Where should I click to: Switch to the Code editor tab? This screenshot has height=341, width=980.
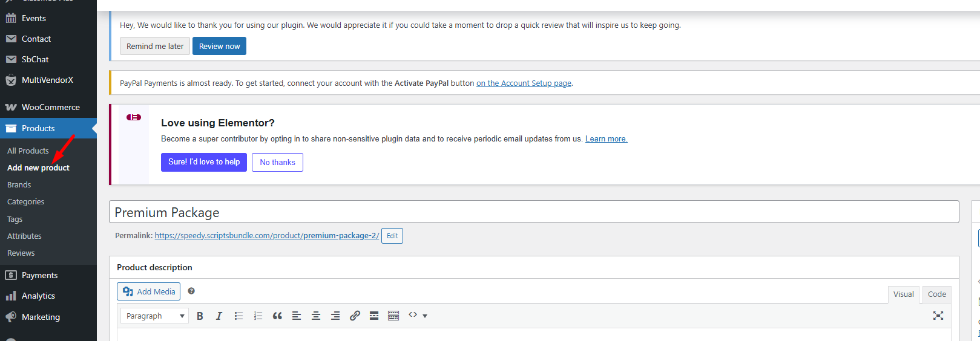pyautogui.click(x=937, y=294)
